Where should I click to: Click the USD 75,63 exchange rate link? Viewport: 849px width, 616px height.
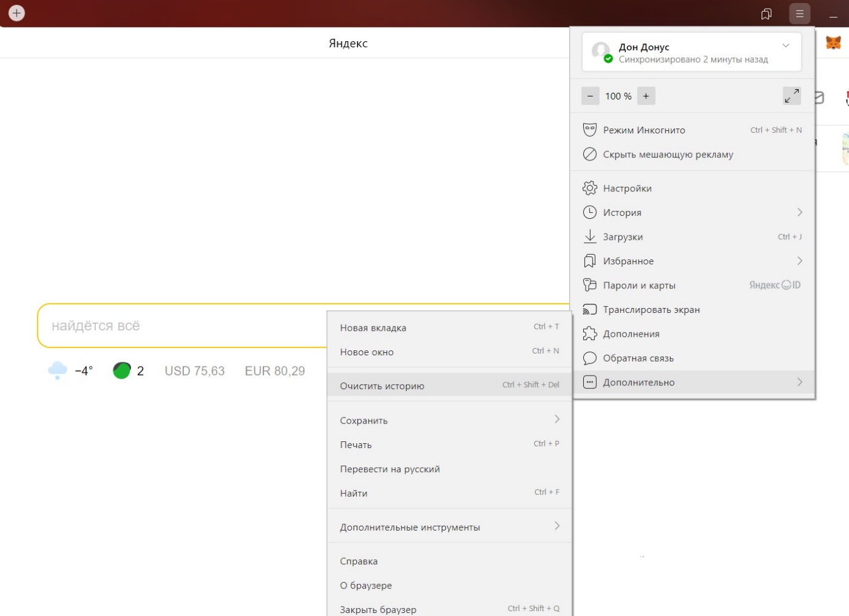(x=194, y=371)
